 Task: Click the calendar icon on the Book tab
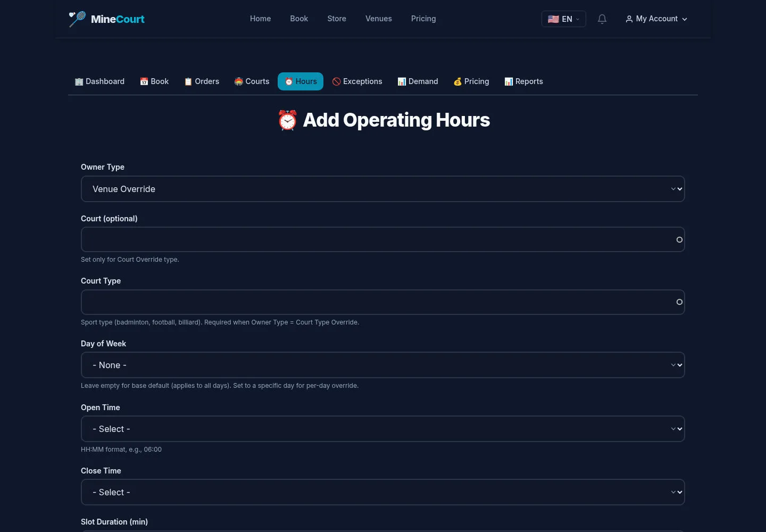(144, 81)
